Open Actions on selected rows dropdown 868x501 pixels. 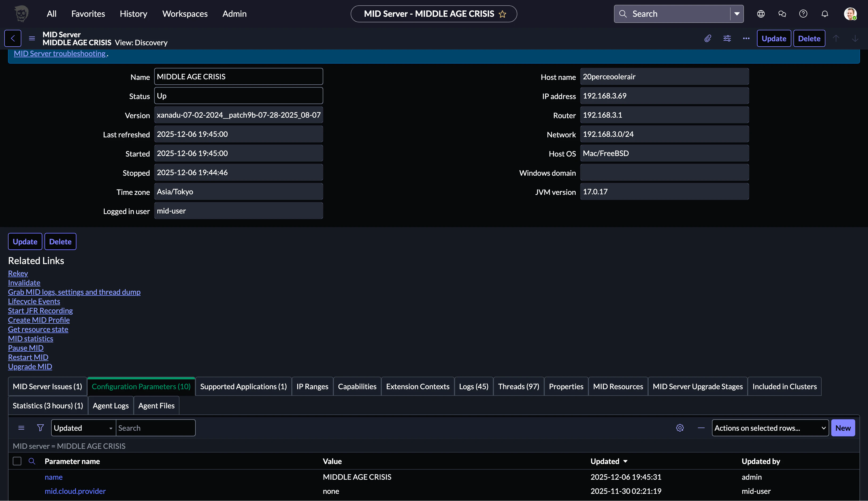770,428
